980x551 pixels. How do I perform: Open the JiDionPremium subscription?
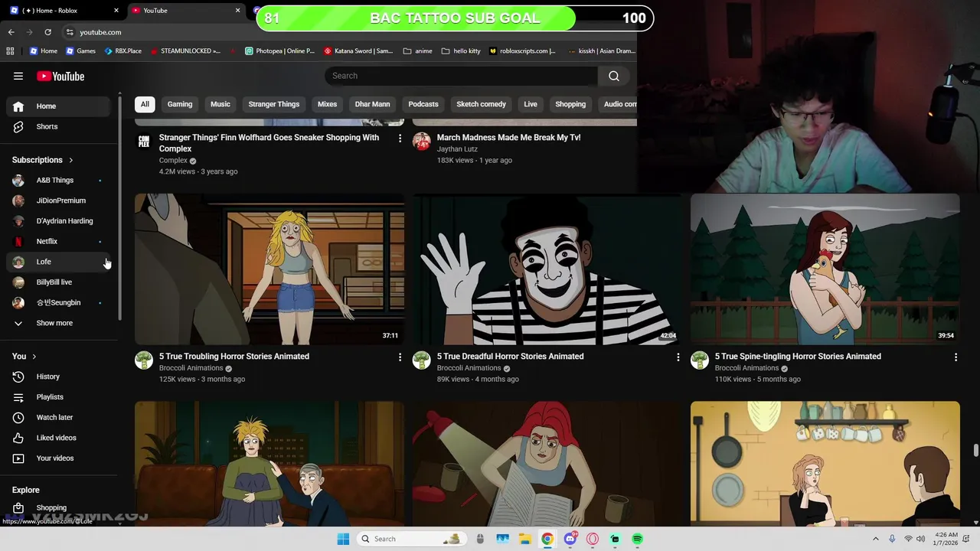pyautogui.click(x=58, y=201)
